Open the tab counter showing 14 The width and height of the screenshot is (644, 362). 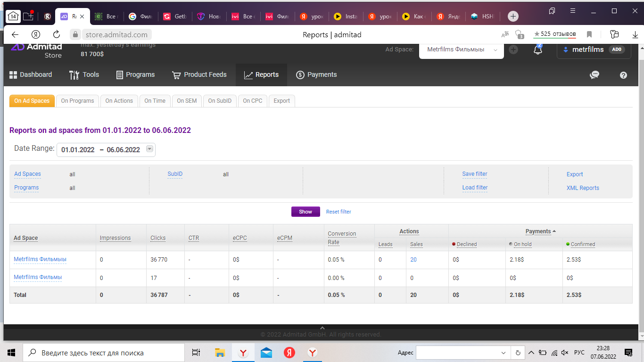pyautogui.click(x=13, y=16)
